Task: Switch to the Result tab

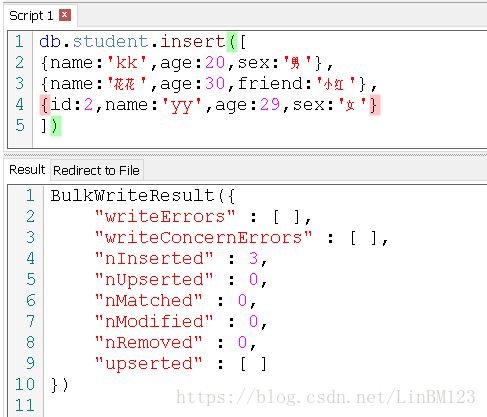Action: click(x=27, y=170)
